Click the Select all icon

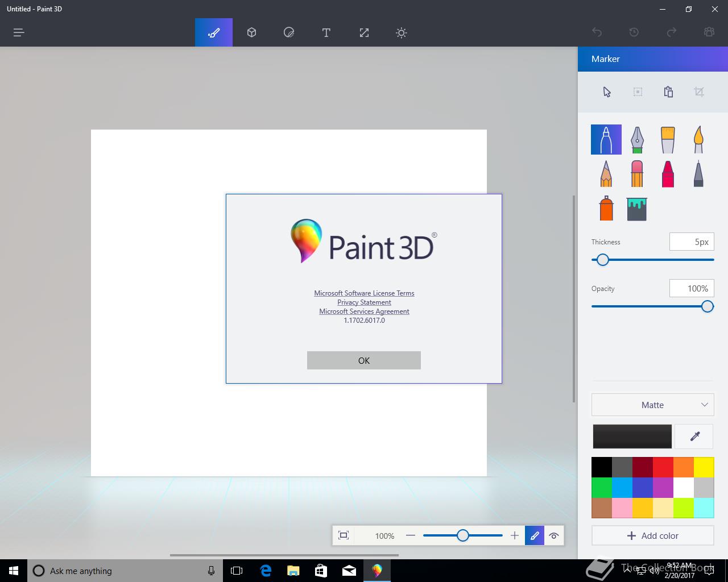638,92
